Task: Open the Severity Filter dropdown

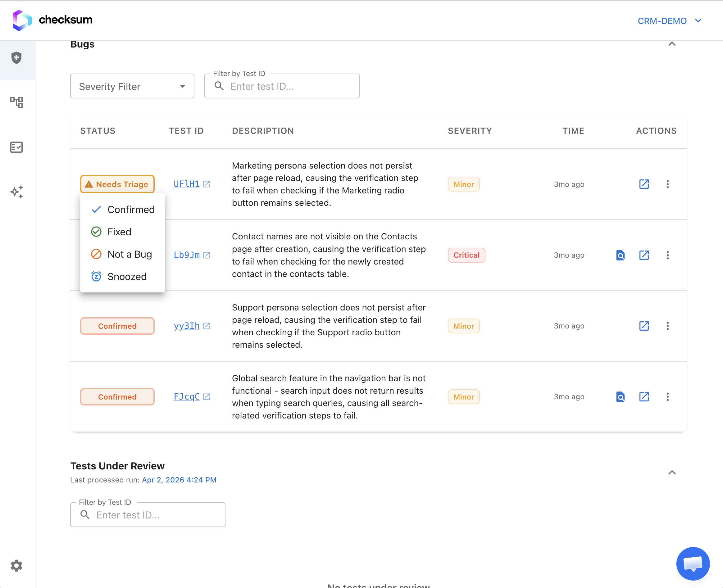Action: pos(132,86)
